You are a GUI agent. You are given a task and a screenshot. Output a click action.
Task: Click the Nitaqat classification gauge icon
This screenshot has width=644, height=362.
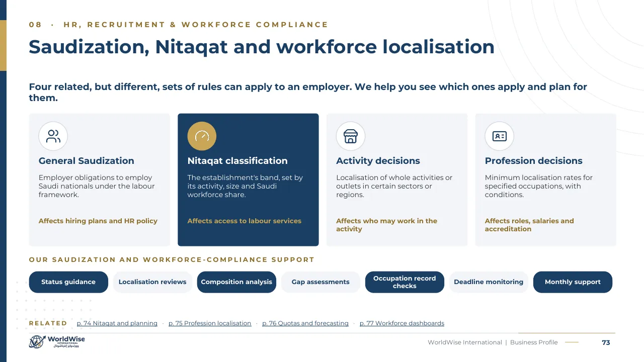(202, 136)
